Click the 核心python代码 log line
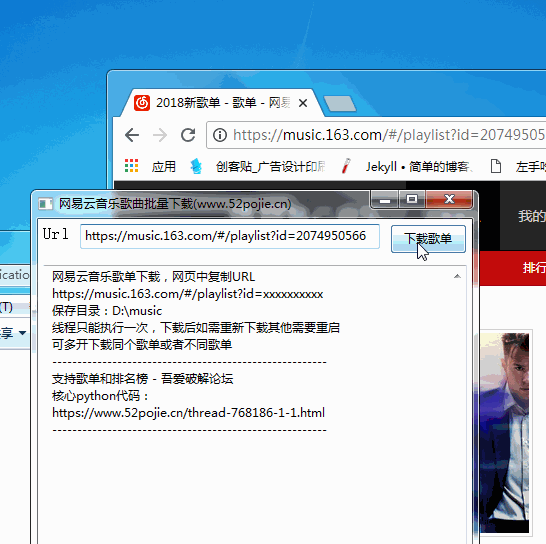 pos(101,396)
